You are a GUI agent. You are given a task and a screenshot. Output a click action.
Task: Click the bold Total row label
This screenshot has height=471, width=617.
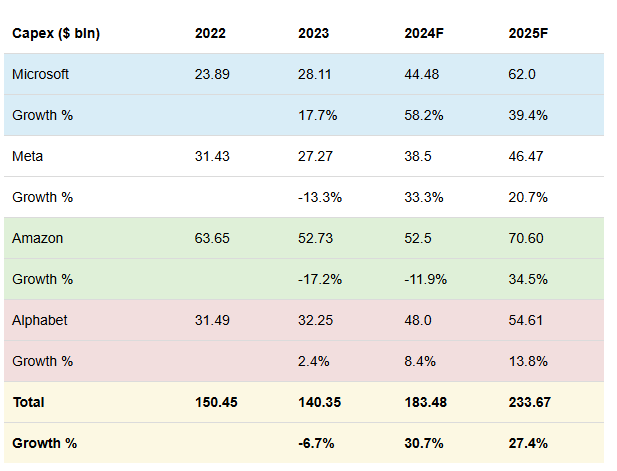click(28, 402)
